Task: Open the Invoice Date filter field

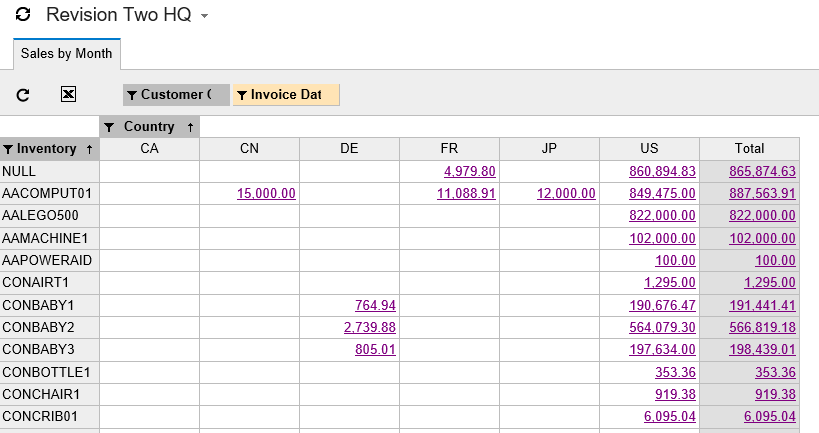Action: (x=286, y=95)
